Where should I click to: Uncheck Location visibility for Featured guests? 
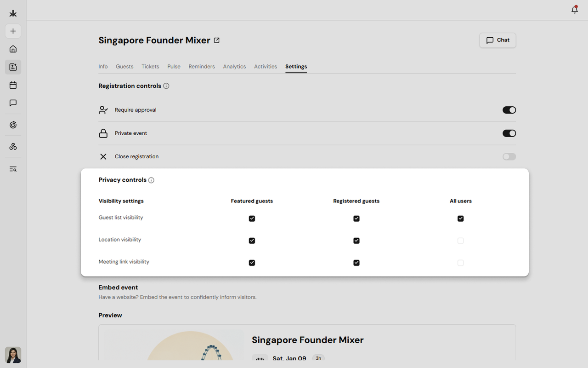point(252,241)
